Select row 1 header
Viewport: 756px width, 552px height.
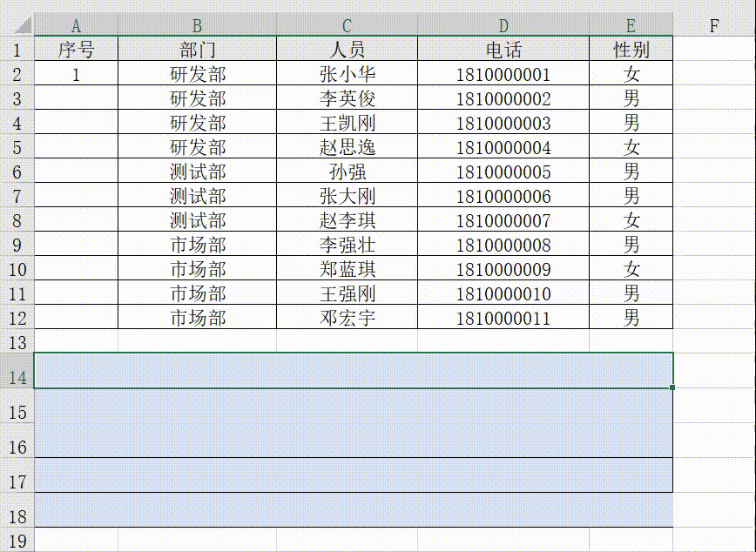[x=17, y=50]
